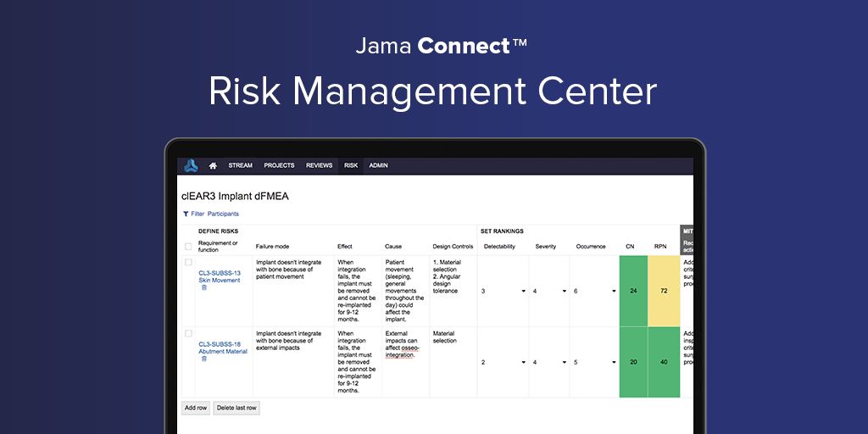Click the green CN cell 20
The width and height of the screenshot is (868, 434).
coord(633,362)
